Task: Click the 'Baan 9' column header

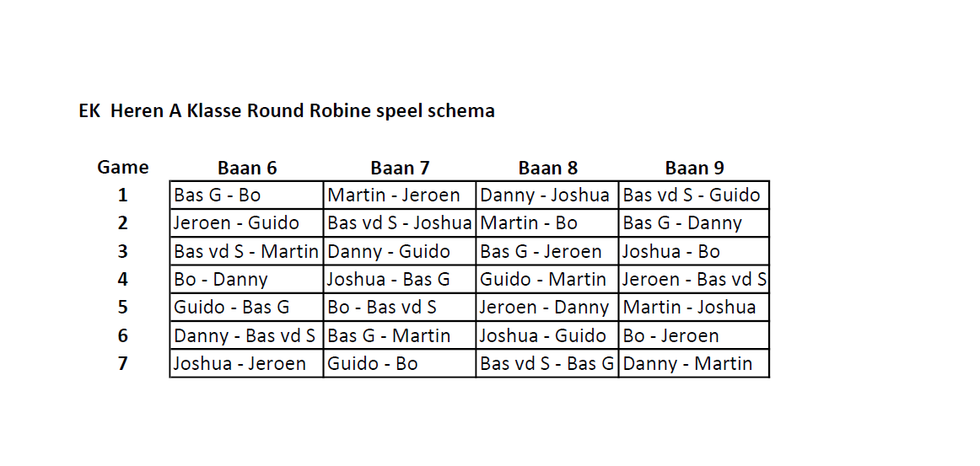Action: pos(694,169)
